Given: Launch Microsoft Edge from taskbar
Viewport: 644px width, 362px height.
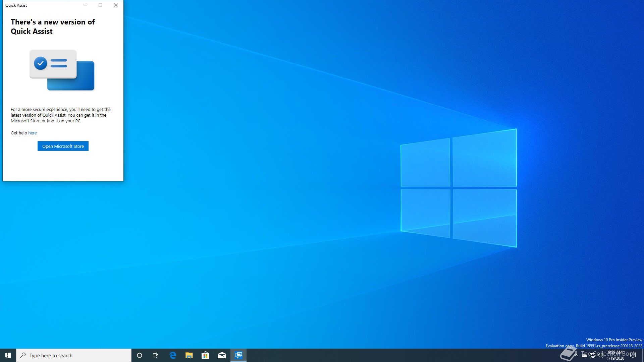Looking at the screenshot, I should click(x=173, y=355).
